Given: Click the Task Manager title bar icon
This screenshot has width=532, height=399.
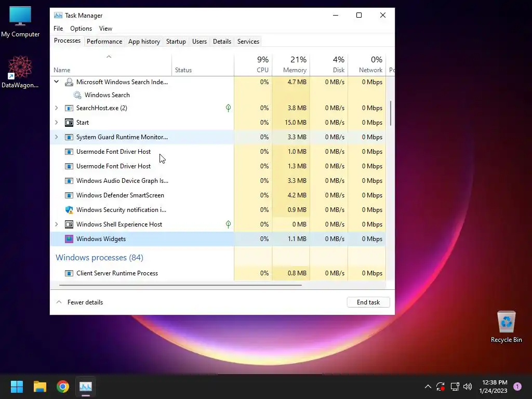Looking at the screenshot, I should [x=58, y=15].
